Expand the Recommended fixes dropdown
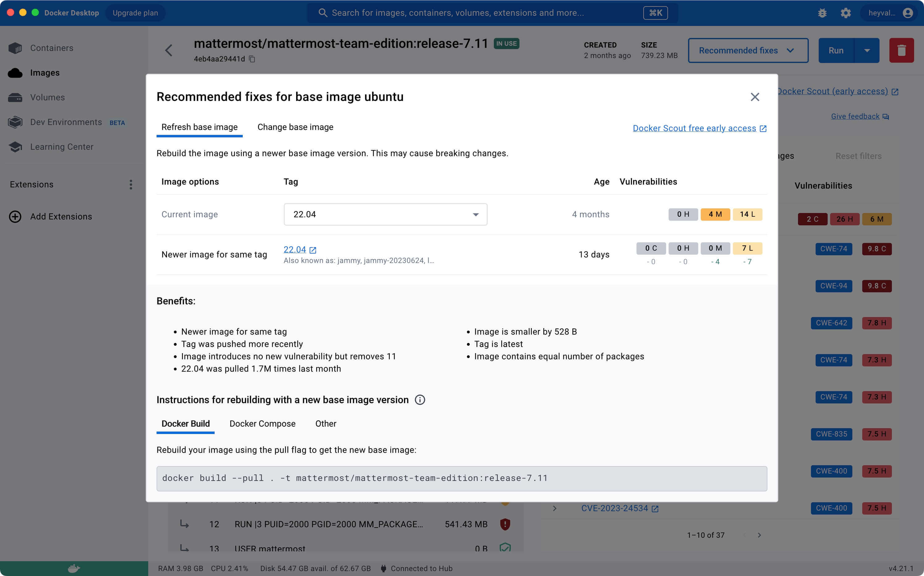Image resolution: width=924 pixels, height=576 pixels. (x=791, y=50)
